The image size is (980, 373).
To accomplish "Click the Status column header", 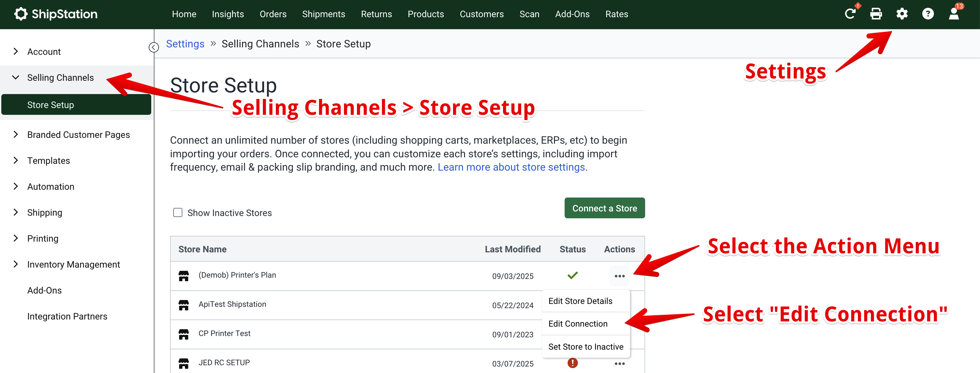I will [x=572, y=249].
